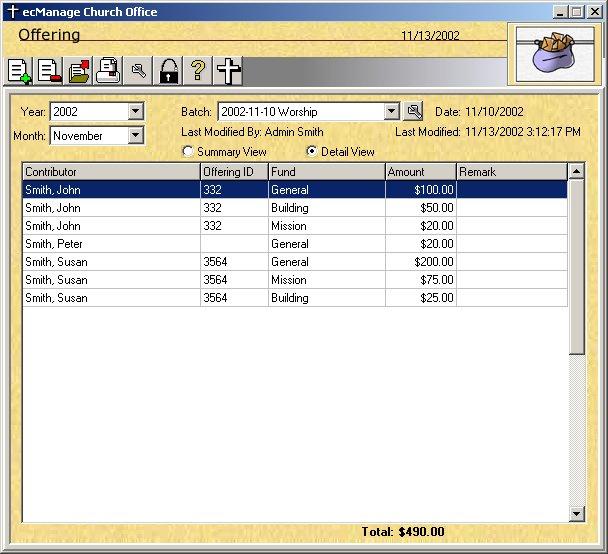Click the vertical scrollbar thumb
608x554 pixels.
tap(577, 266)
